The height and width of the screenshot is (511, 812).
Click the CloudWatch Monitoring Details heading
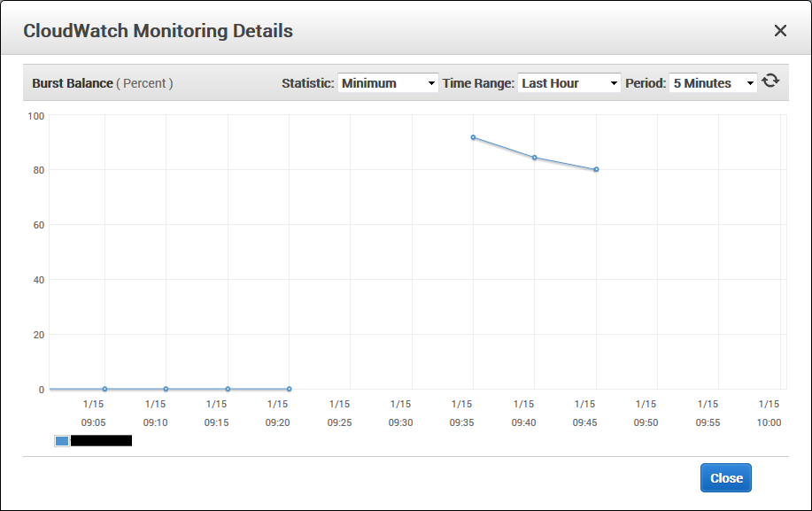(158, 31)
